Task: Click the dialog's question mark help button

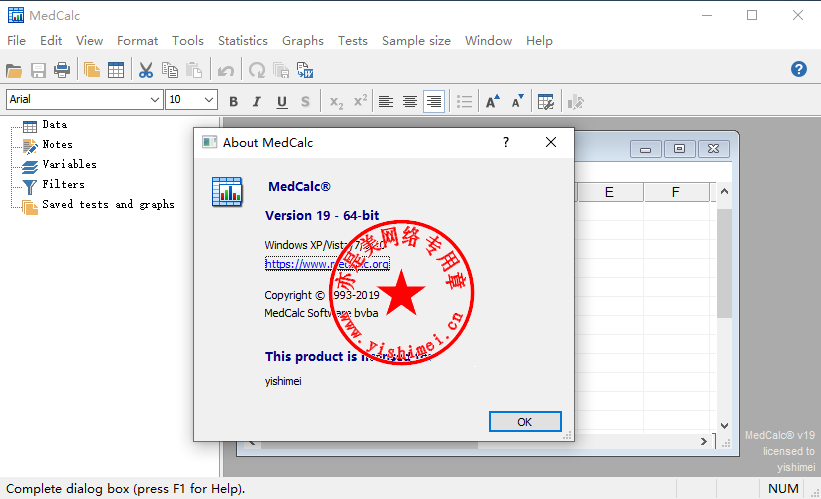Action: pos(505,142)
